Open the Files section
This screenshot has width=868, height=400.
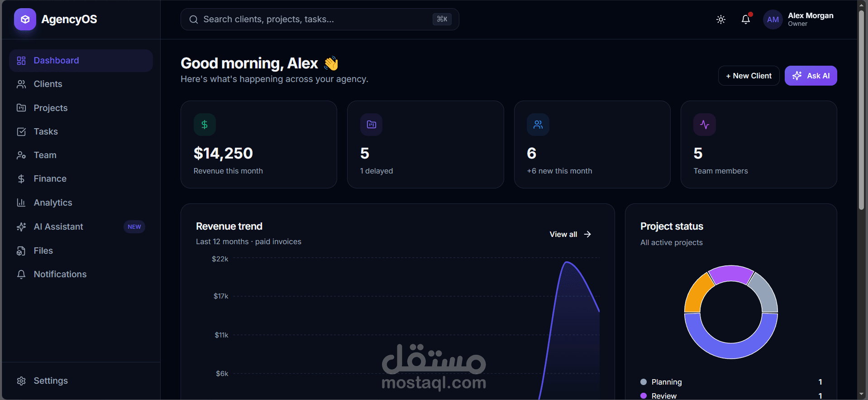click(x=81, y=251)
